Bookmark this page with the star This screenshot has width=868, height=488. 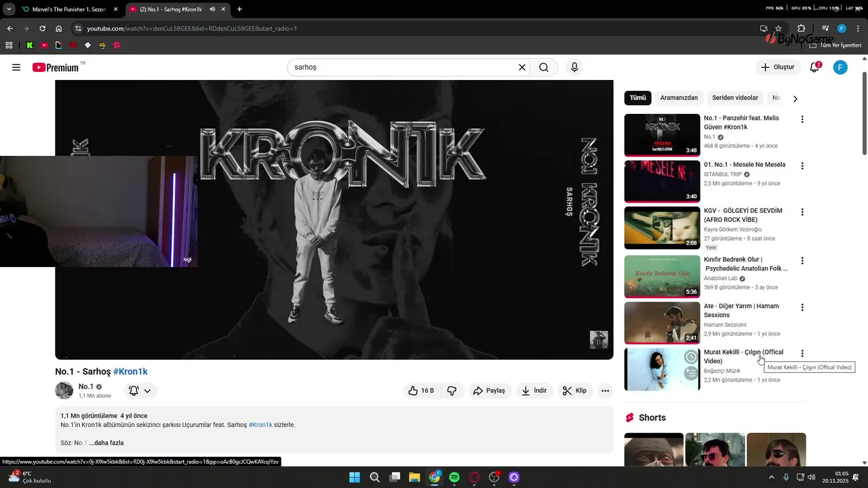pos(778,28)
